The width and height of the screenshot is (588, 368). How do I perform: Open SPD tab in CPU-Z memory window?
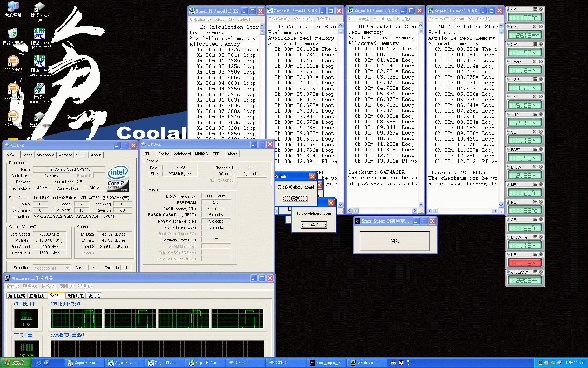coord(216,154)
